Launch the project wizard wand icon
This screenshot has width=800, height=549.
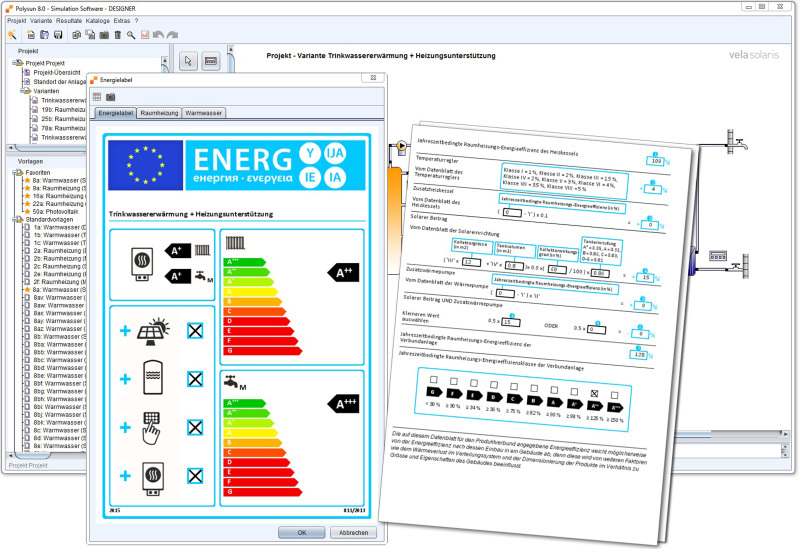[x=12, y=35]
